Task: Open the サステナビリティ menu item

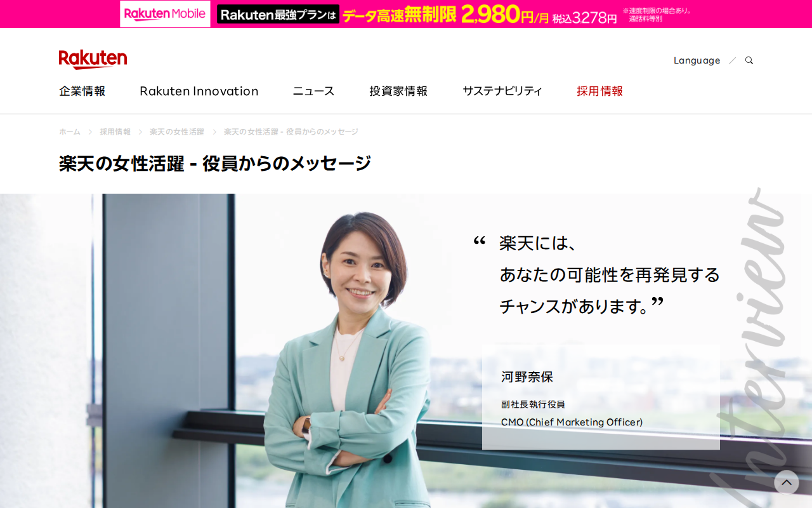Action: coord(502,91)
